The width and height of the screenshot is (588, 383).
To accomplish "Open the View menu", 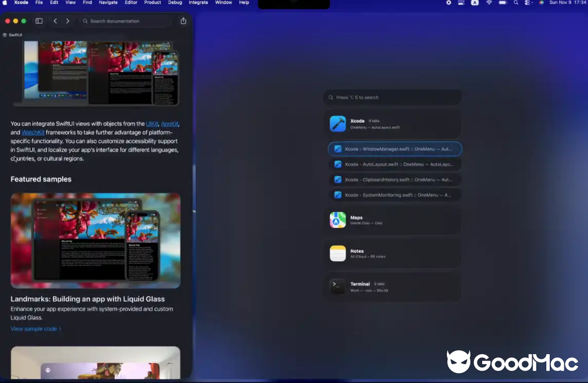I will click(71, 2).
